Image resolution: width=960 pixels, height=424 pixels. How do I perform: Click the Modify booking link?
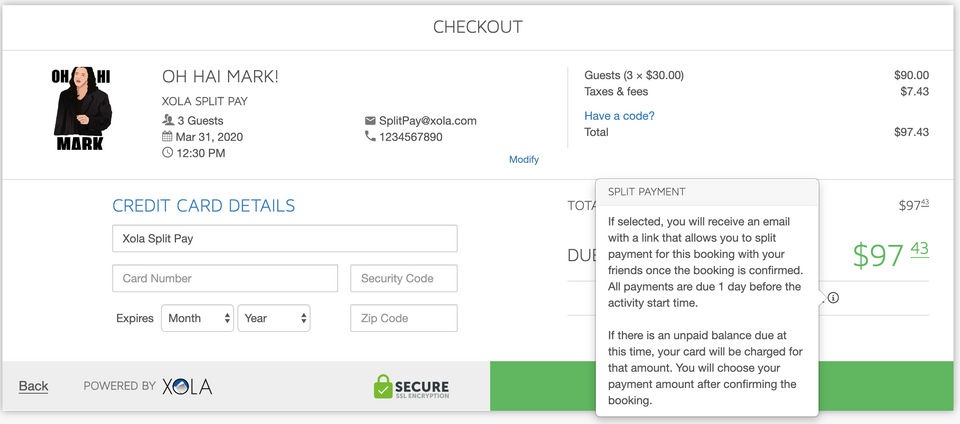pyautogui.click(x=524, y=159)
